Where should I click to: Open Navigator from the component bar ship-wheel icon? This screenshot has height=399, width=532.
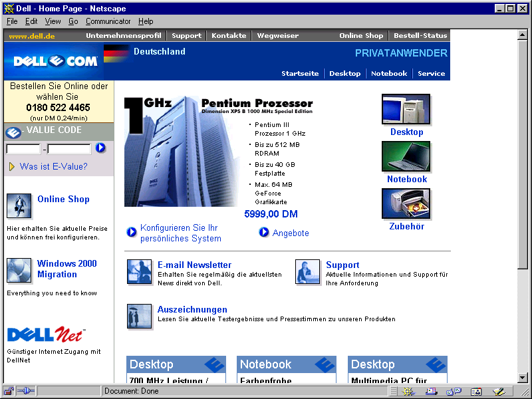click(x=408, y=392)
